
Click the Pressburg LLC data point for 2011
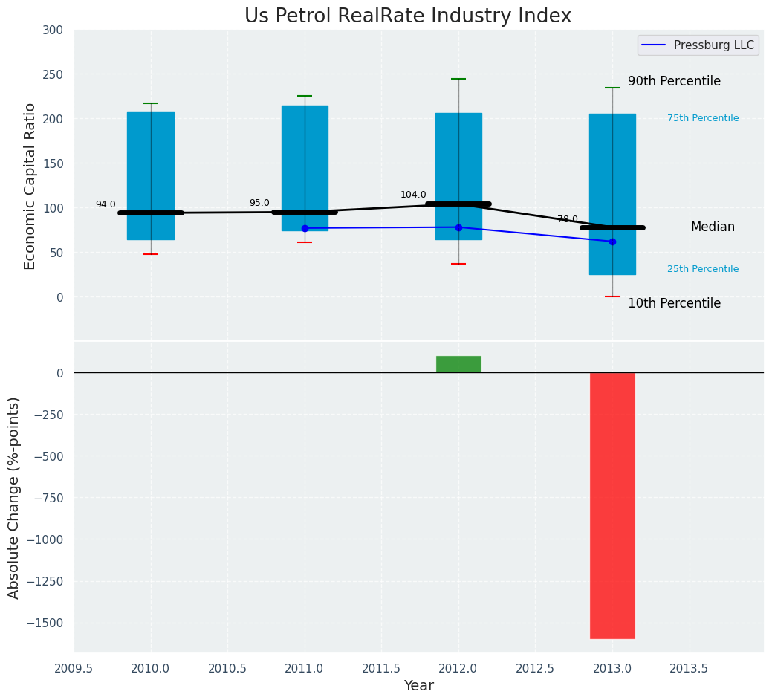(305, 228)
